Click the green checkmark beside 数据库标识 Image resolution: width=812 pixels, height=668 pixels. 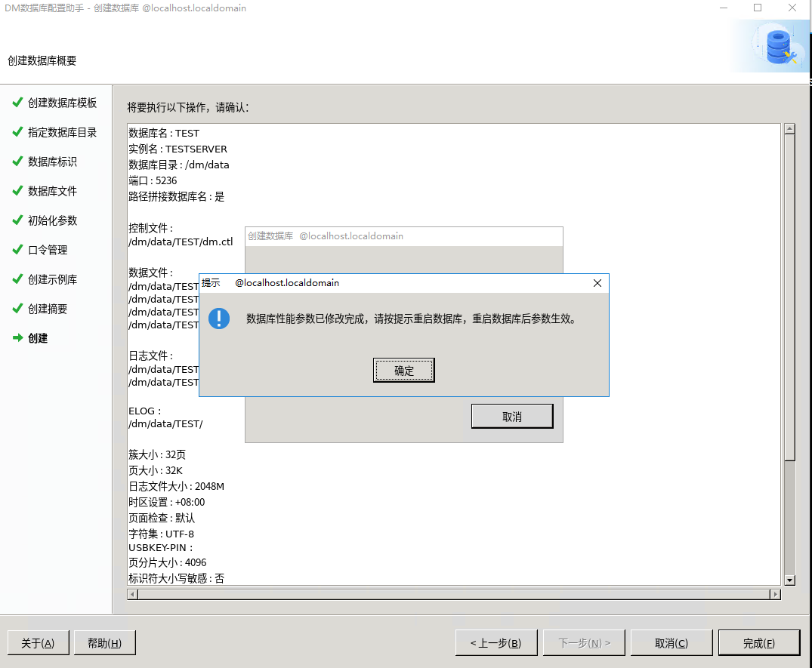(x=17, y=162)
